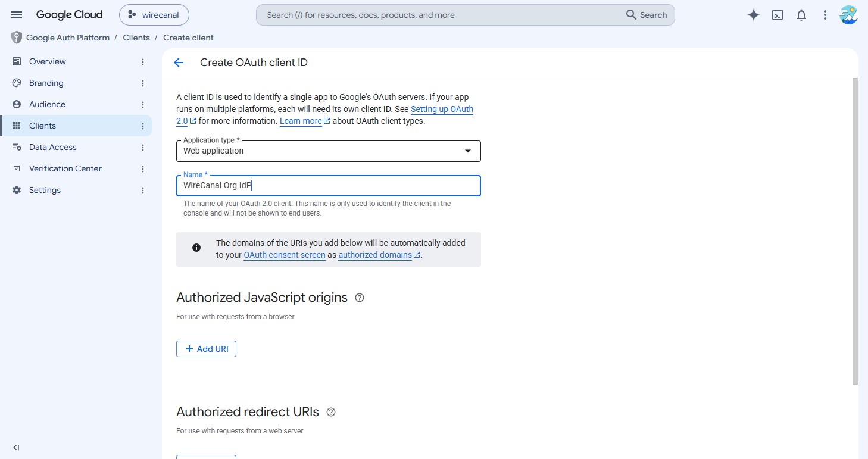Click the Audience person icon
The image size is (868, 459).
[17, 104]
